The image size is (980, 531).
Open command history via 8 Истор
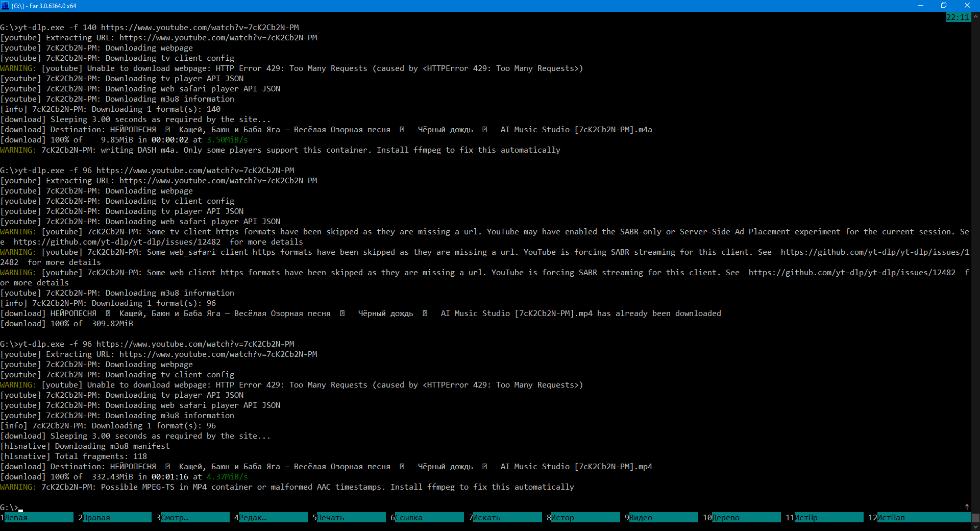[585, 518]
